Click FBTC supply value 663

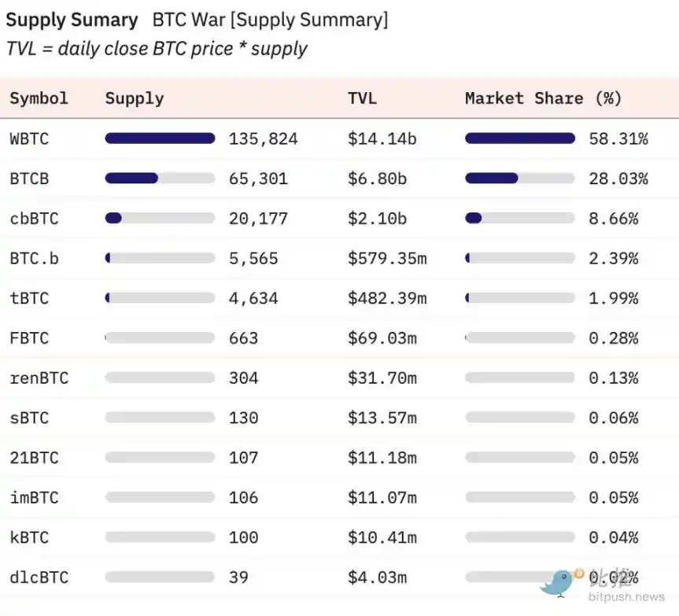tap(243, 338)
